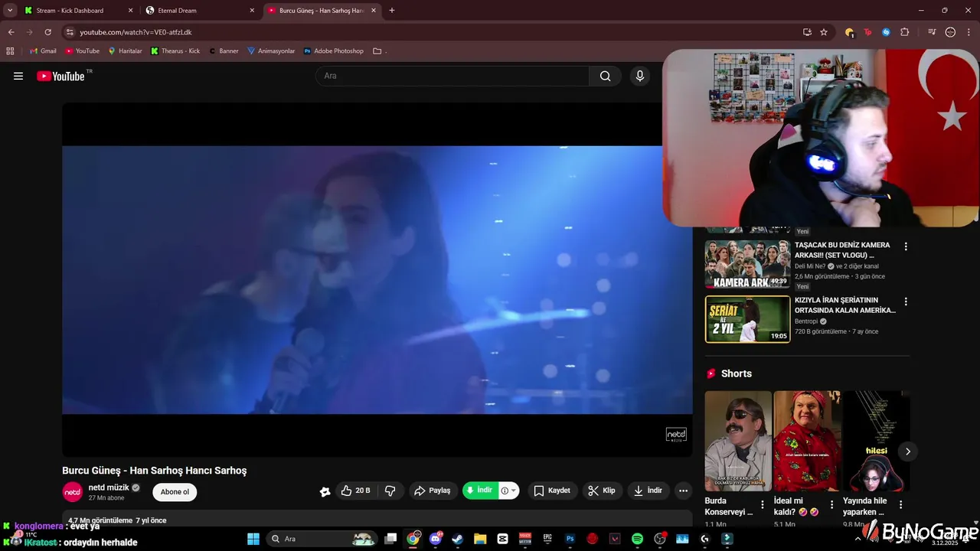
Task: Close the Eternal Dream tab
Action: tap(252, 11)
